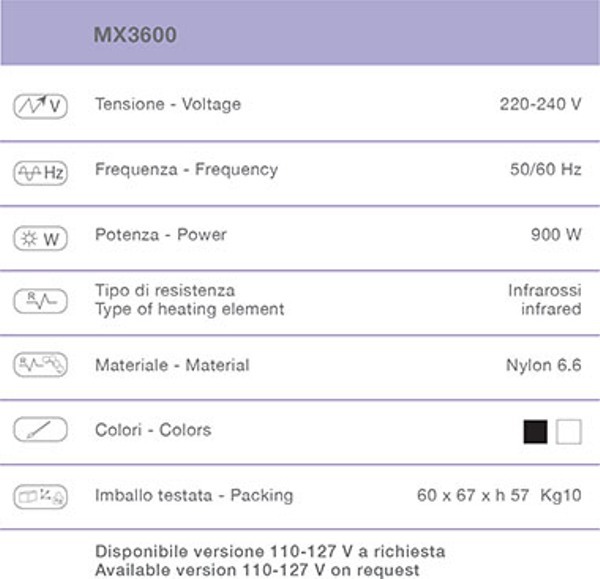Click the MX3600 model header

[135, 36]
